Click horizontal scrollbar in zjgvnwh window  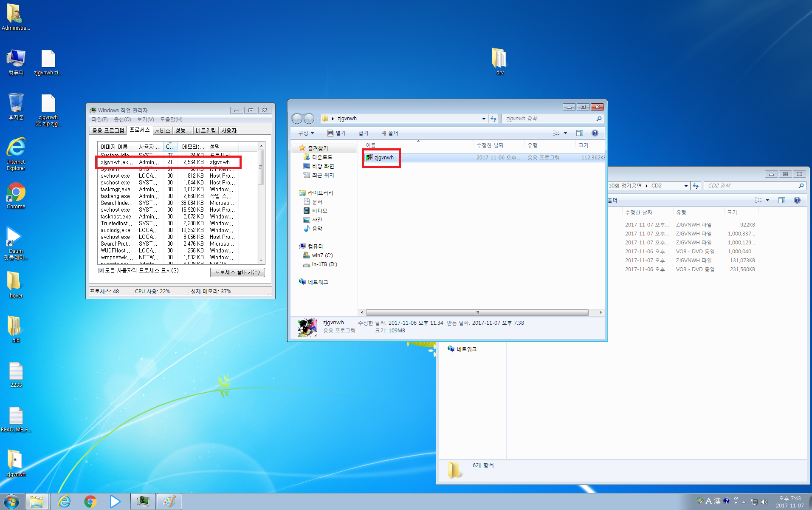pyautogui.click(x=477, y=312)
